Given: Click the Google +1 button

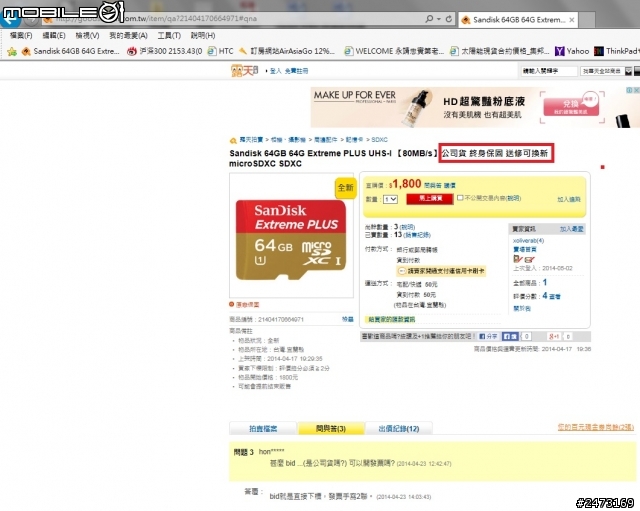Looking at the screenshot, I should [x=554, y=336].
